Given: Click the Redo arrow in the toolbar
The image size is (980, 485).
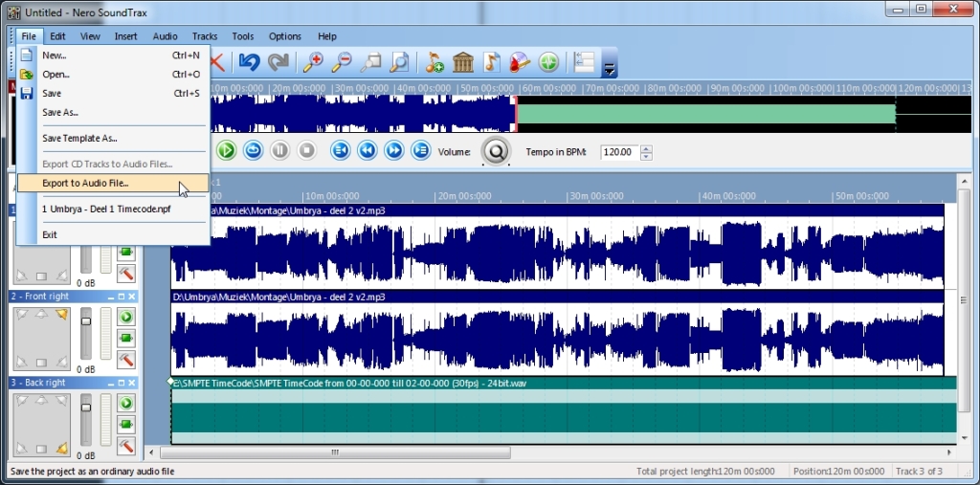Looking at the screenshot, I should tap(278, 62).
